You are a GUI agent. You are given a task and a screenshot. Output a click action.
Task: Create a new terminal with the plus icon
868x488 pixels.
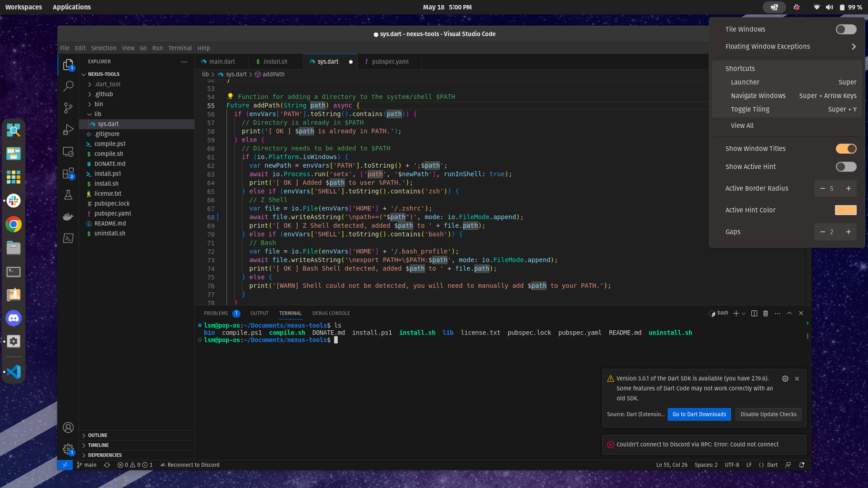(735, 313)
